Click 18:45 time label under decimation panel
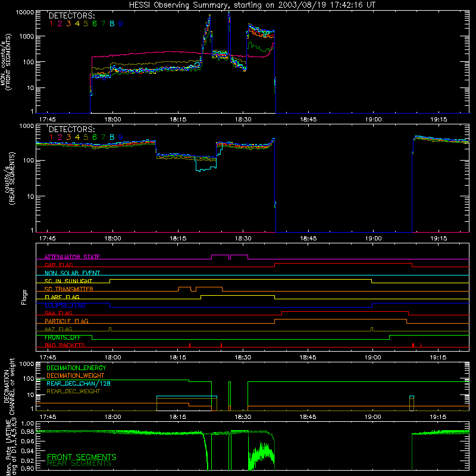476x476 pixels. pos(308,417)
